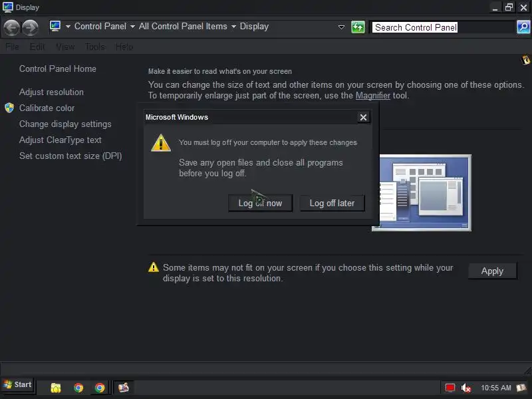Click Log off now button

(260, 203)
